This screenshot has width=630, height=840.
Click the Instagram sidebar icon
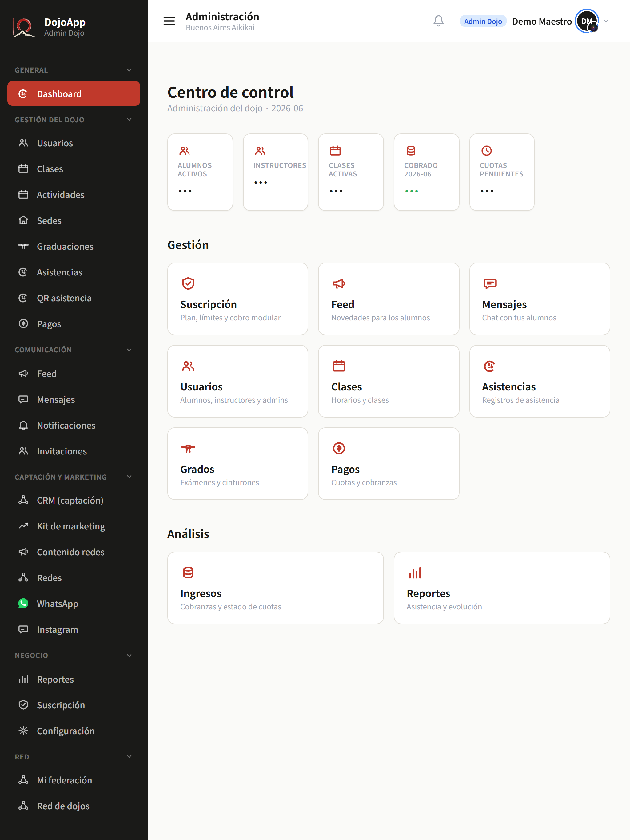tap(23, 629)
